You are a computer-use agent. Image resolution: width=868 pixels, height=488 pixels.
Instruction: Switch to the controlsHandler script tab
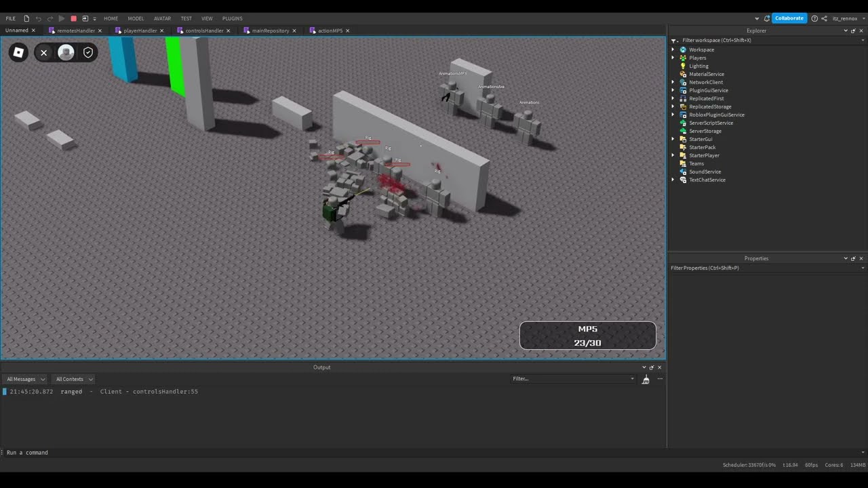[203, 30]
